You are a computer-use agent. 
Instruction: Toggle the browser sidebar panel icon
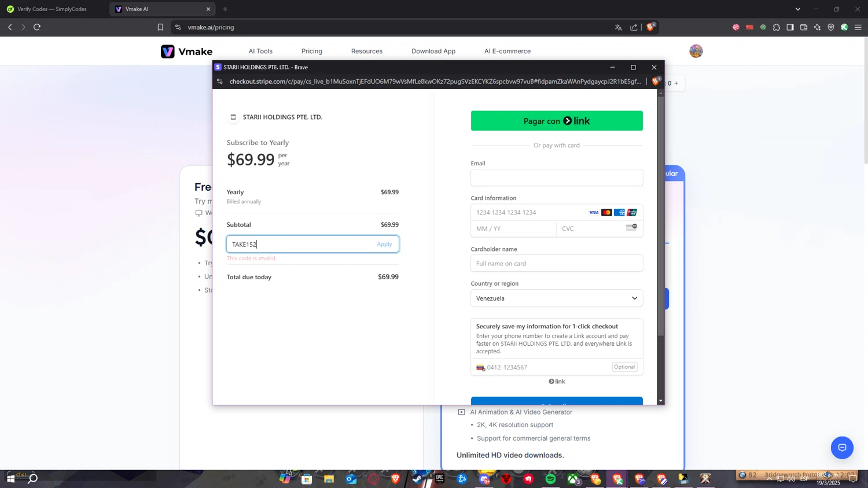(x=790, y=27)
